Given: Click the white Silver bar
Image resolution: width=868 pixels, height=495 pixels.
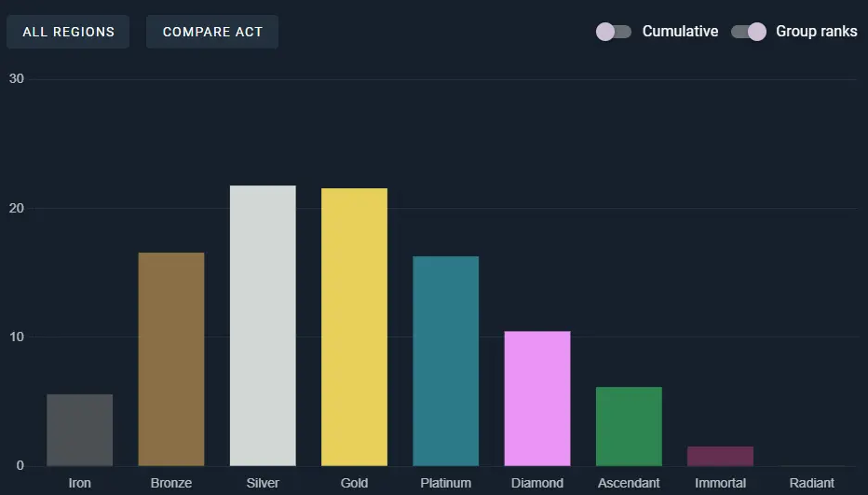Looking at the screenshot, I should click(263, 325).
